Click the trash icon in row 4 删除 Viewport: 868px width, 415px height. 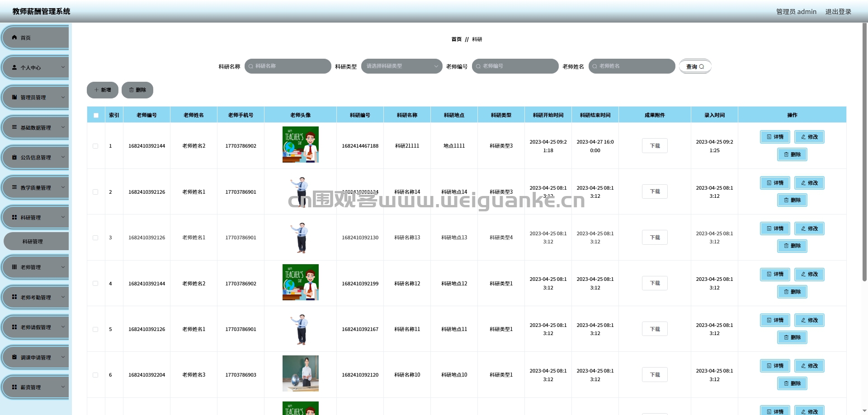pyautogui.click(x=786, y=292)
